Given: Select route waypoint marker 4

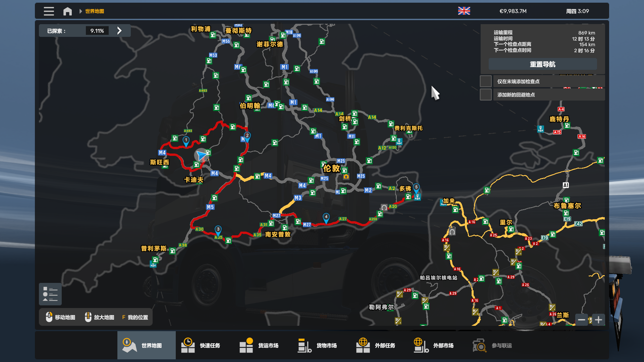Looking at the screenshot, I should [326, 218].
